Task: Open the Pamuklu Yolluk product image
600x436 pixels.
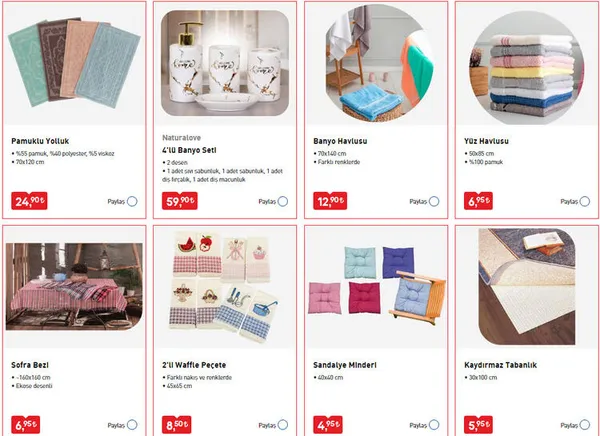Action: tap(74, 62)
